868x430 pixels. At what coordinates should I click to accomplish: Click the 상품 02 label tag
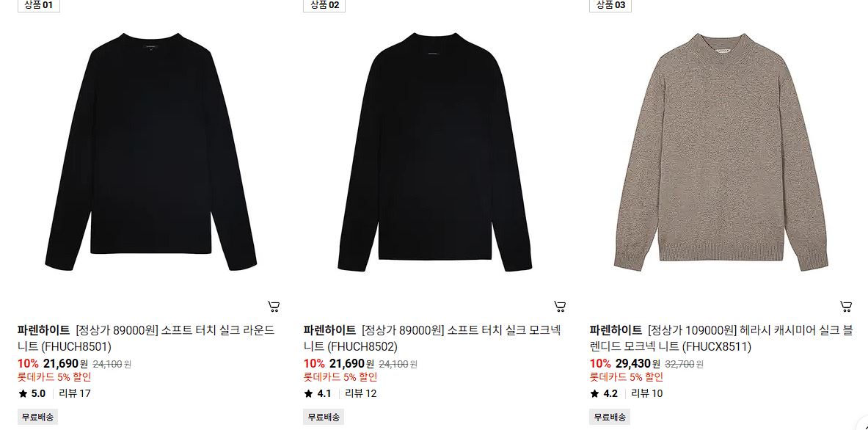(x=324, y=6)
